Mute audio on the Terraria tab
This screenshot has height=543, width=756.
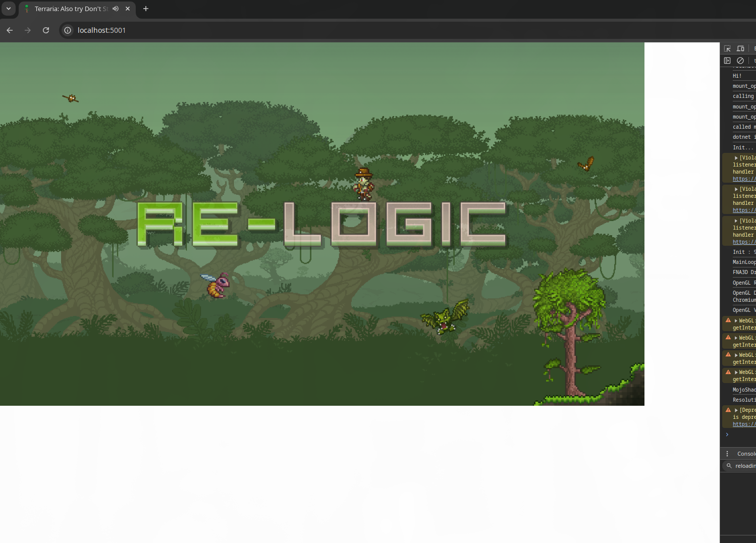tap(116, 9)
